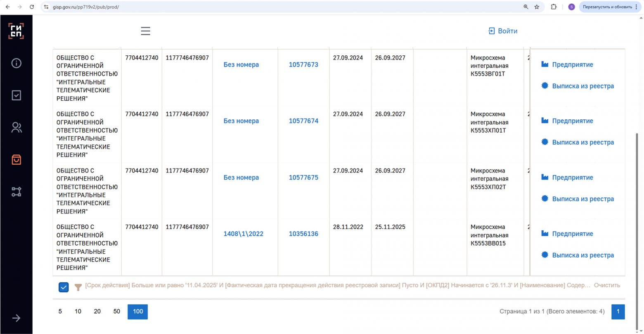Click Войти to sign in
This screenshot has height=334, width=644.
[502, 31]
